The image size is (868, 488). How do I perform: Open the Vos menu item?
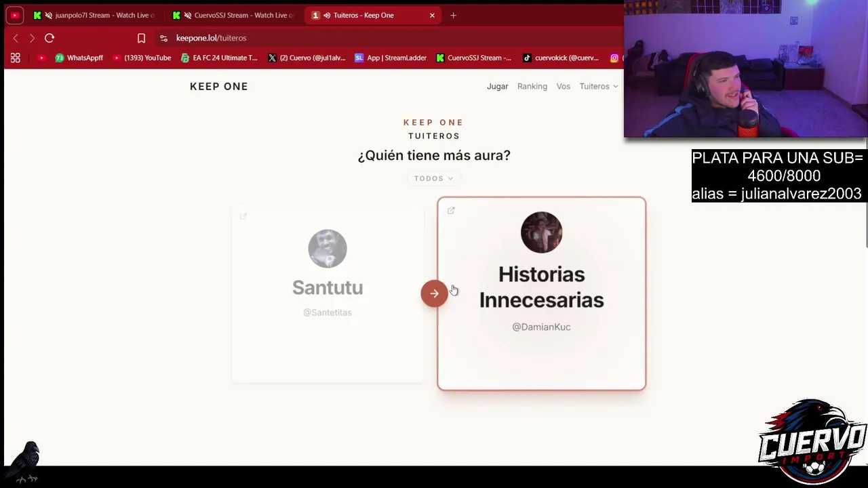coord(564,86)
